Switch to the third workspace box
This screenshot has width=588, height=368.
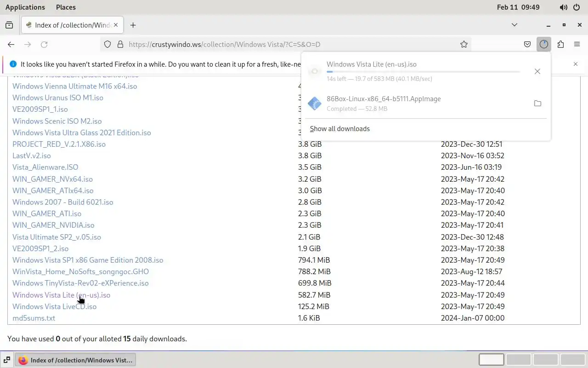545,360
